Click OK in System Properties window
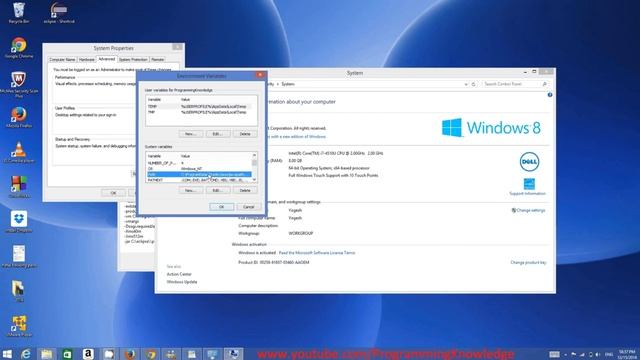The width and height of the screenshot is (640, 360). (x=113, y=193)
